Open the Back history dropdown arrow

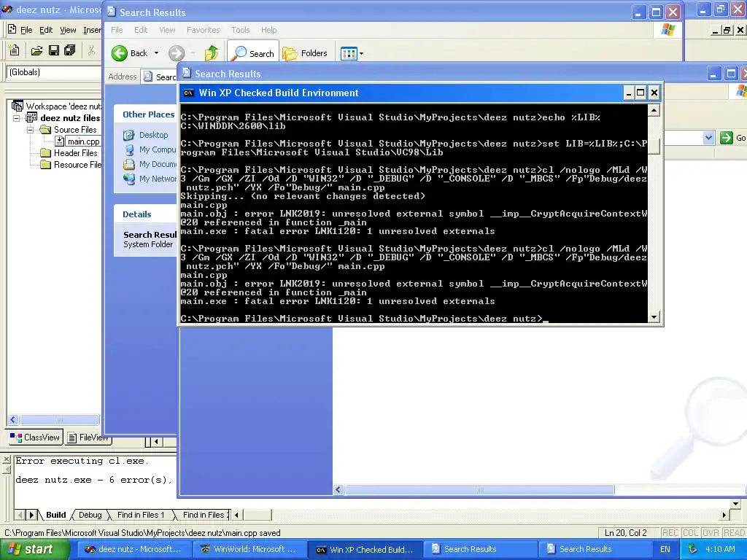tap(156, 52)
